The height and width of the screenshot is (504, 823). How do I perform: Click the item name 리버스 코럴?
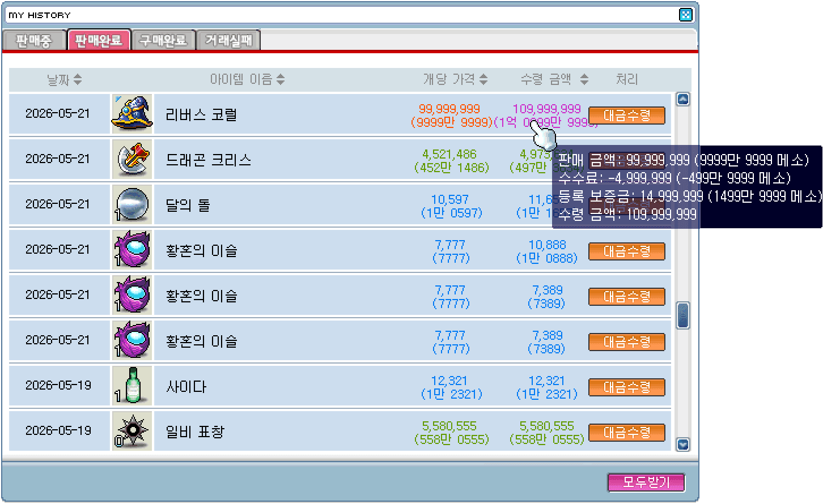point(201,114)
